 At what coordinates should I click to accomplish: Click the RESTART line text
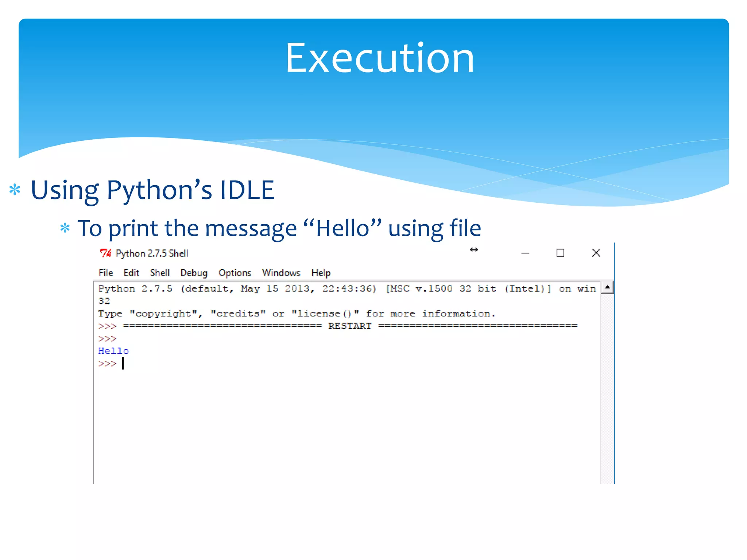[x=350, y=326]
